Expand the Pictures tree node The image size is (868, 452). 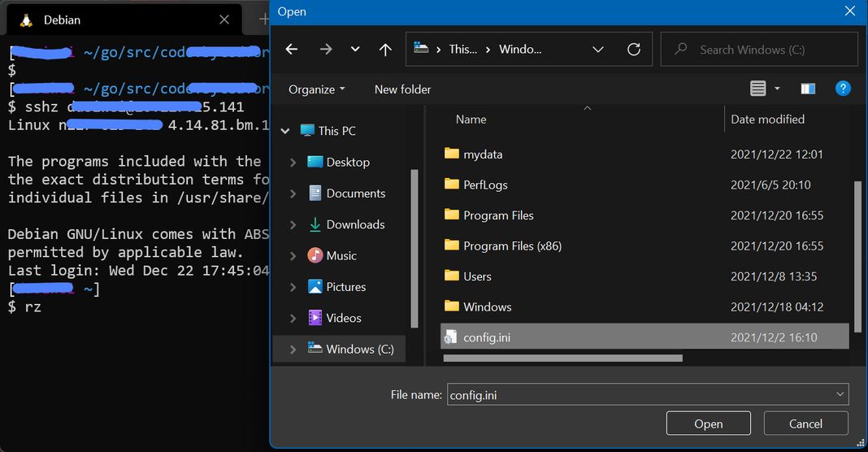[293, 287]
